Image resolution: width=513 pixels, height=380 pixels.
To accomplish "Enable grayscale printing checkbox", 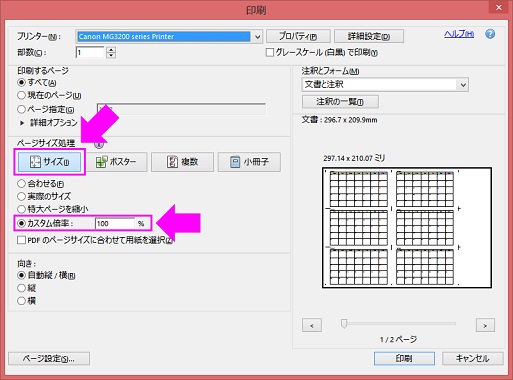I will pos(270,52).
